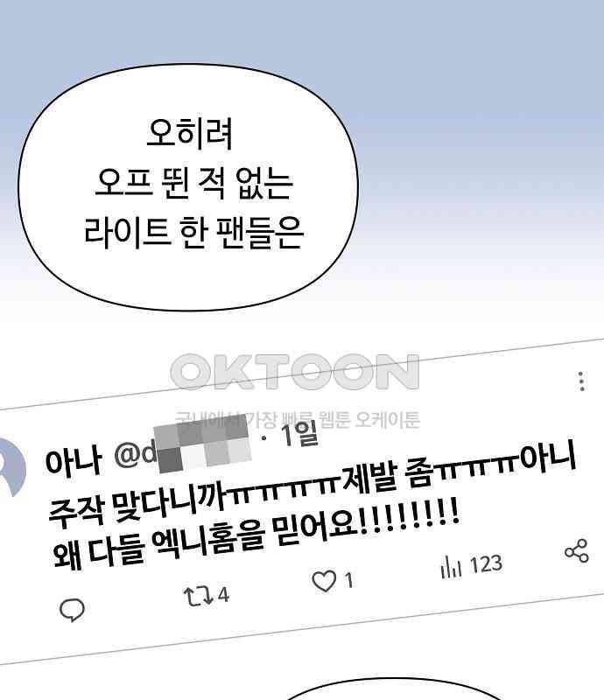Click the reply speech bubble icon
Screen dimensions: 604x700
point(72,609)
